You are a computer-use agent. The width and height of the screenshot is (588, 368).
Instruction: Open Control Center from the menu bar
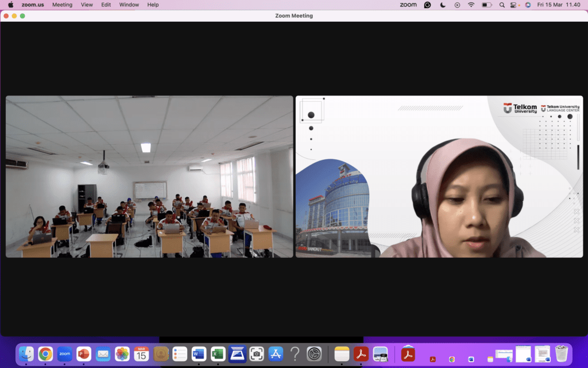[x=514, y=5]
